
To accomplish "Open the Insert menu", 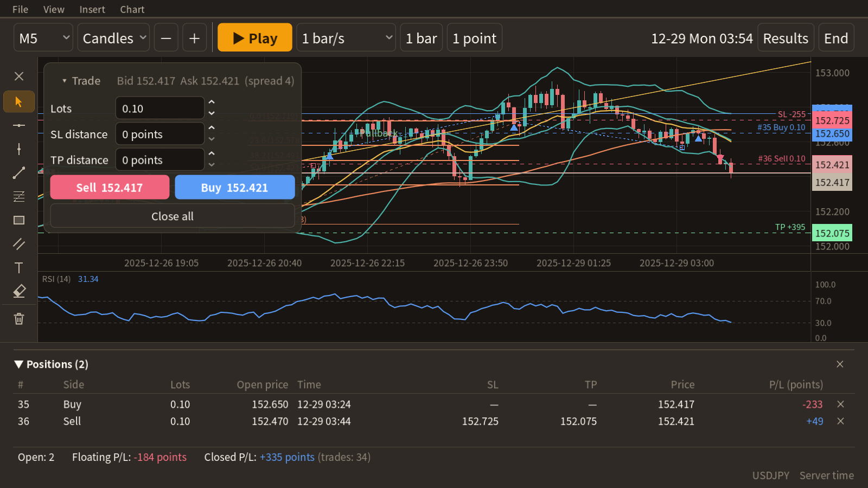I will coord(92,9).
